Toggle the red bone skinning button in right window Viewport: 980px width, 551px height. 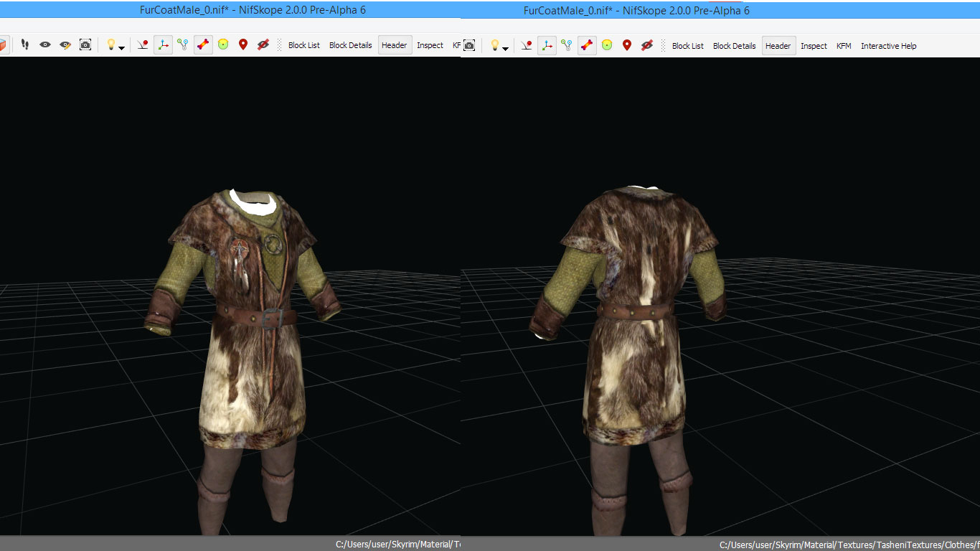pos(587,45)
